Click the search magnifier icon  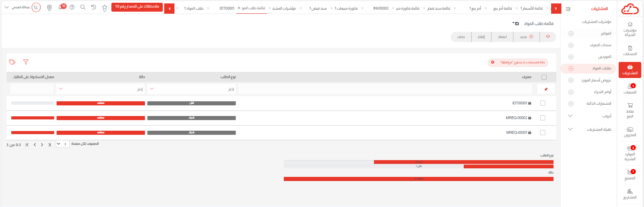83,7
